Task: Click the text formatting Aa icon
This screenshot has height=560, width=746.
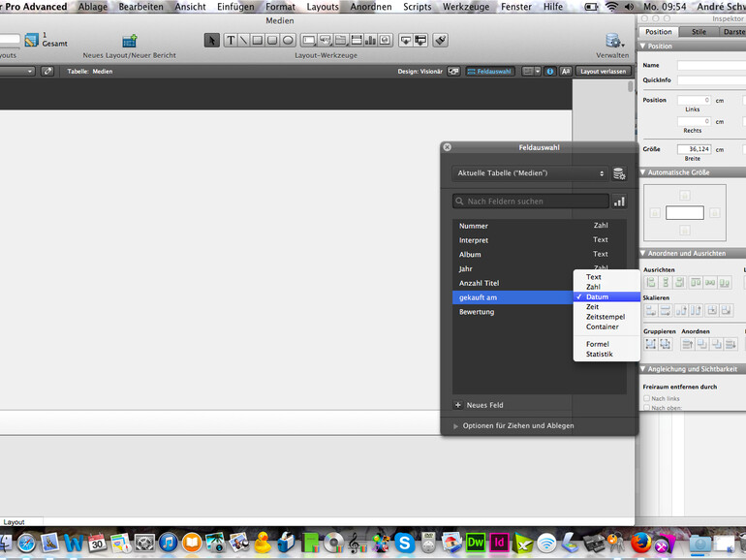Action: click(565, 72)
